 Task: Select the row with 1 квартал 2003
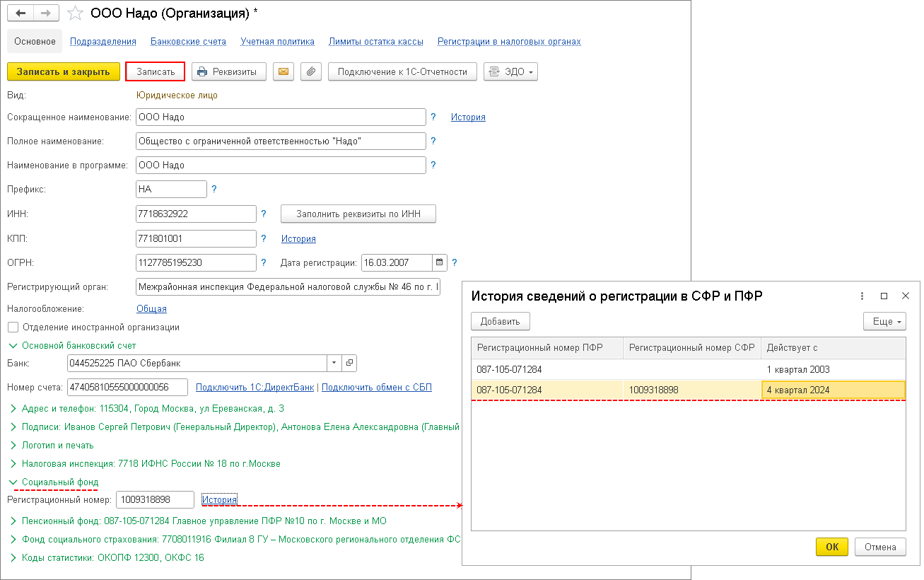click(689, 369)
